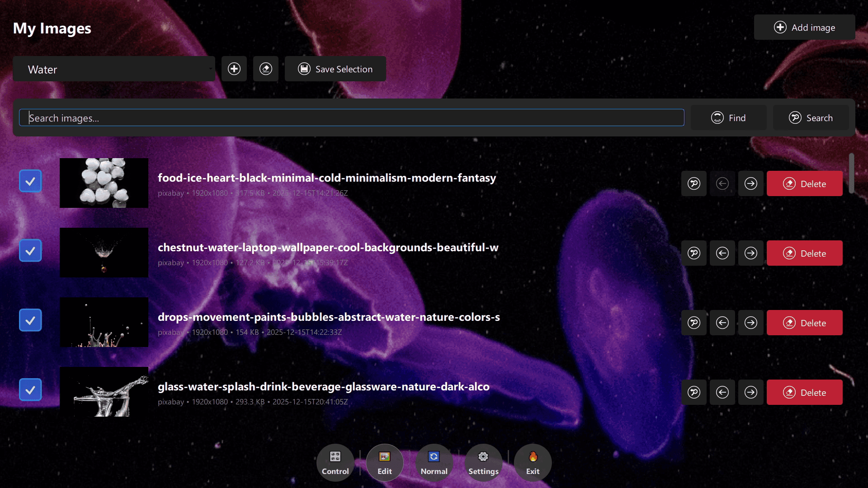Delete the drops-movement image

pos(805,323)
